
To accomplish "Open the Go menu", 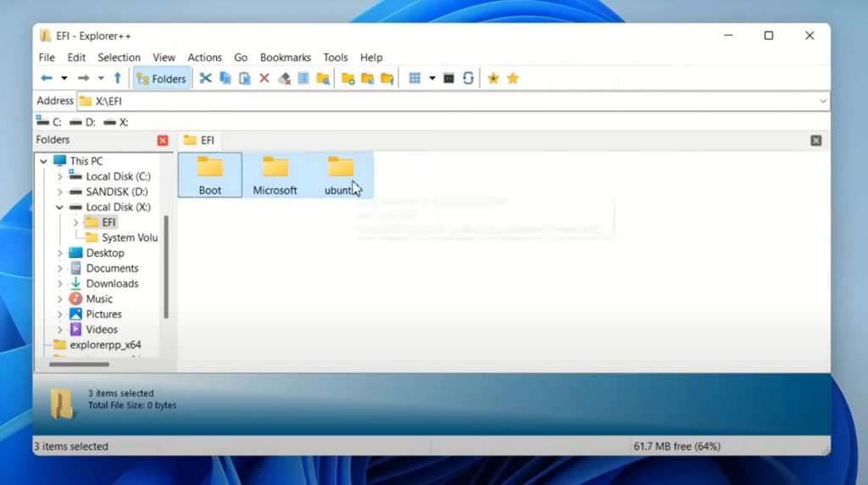I will (241, 58).
